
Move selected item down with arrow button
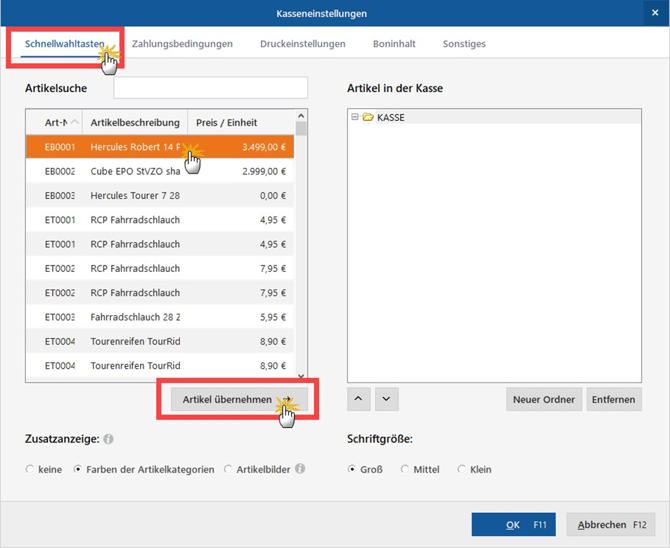pyautogui.click(x=387, y=399)
